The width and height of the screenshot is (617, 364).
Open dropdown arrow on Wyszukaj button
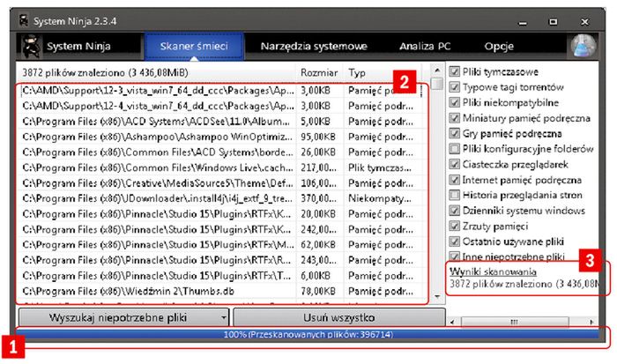point(224,317)
